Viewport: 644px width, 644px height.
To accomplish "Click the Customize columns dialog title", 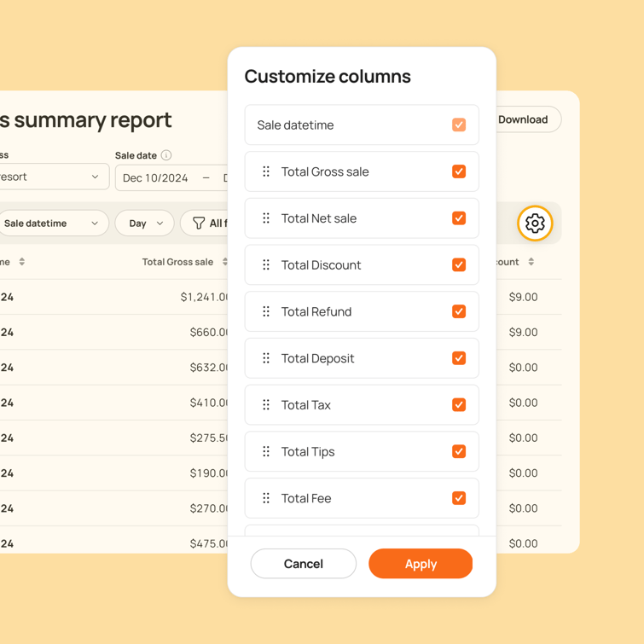I will [x=328, y=77].
